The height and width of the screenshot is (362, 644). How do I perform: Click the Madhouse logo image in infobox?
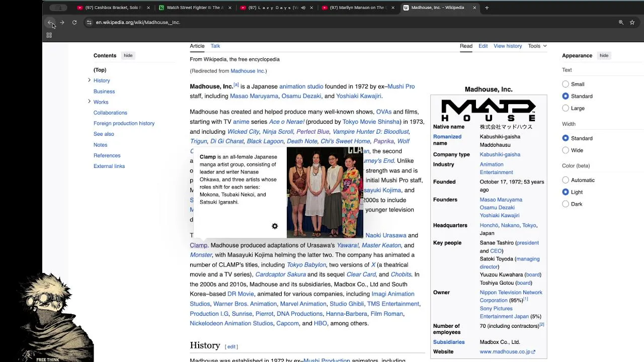coord(489,110)
